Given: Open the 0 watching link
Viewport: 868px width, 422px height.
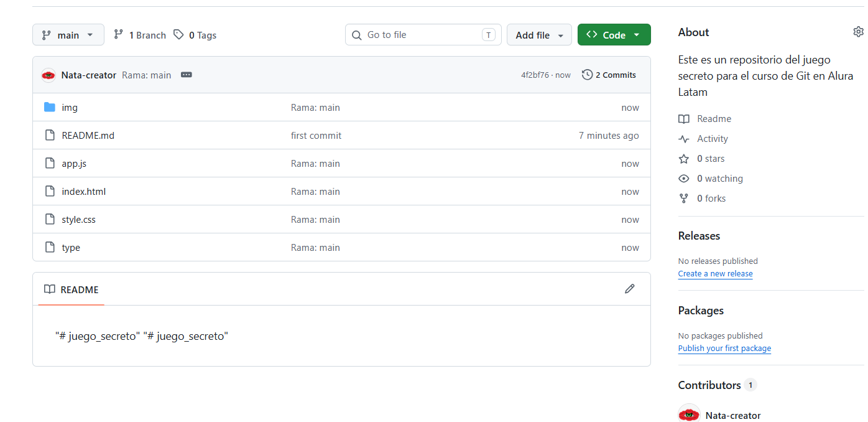Looking at the screenshot, I should (720, 178).
